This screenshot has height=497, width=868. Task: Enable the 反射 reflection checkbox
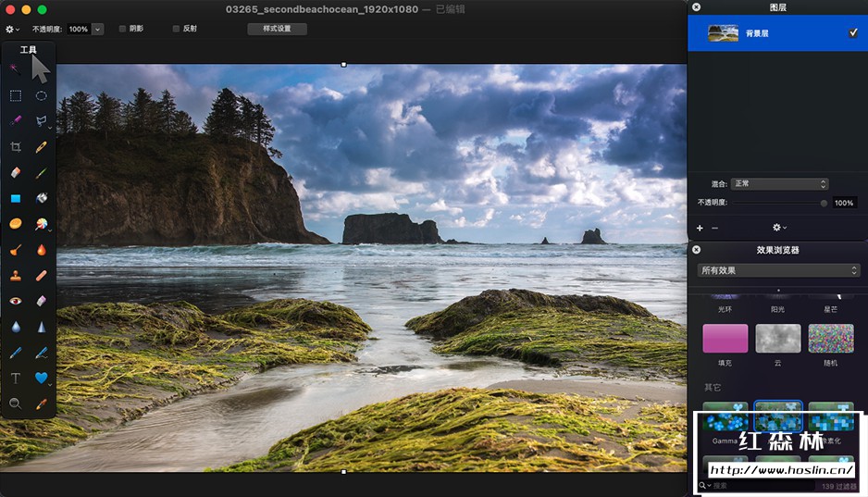(x=176, y=29)
